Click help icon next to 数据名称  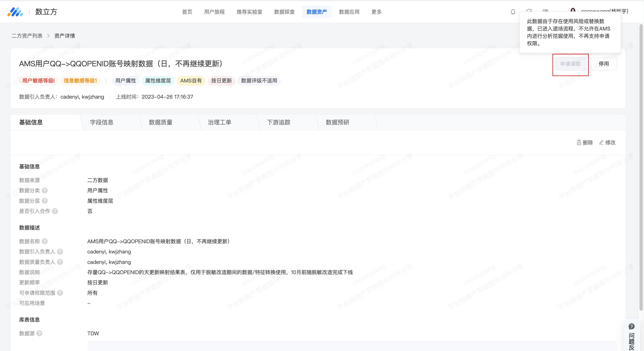click(x=45, y=241)
